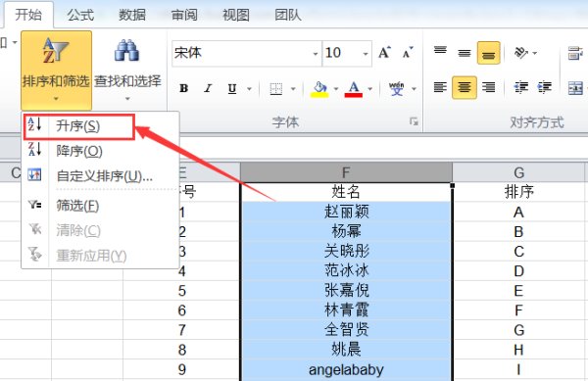Switch to the 开始 ribbon tab
The height and width of the screenshot is (381, 588).
28,15
